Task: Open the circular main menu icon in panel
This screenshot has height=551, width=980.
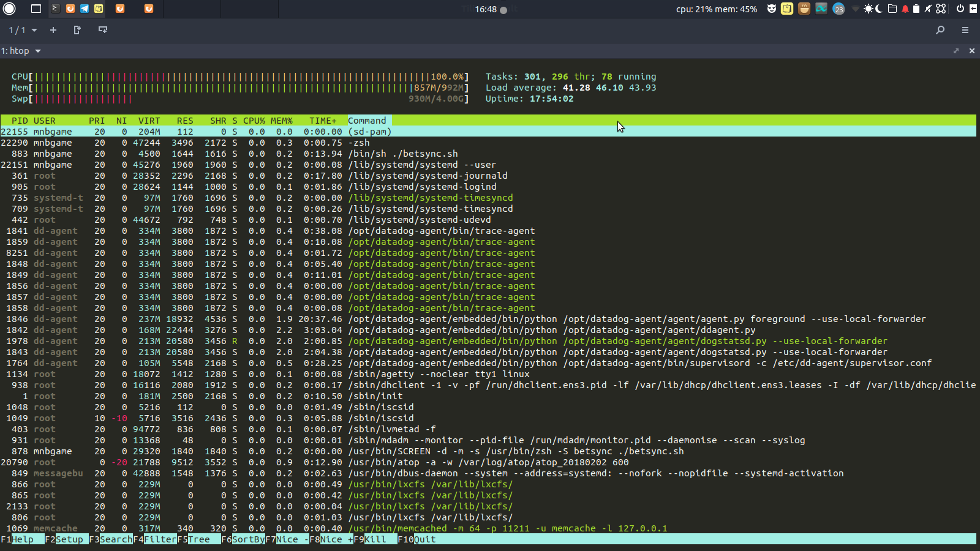Action: 9,9
